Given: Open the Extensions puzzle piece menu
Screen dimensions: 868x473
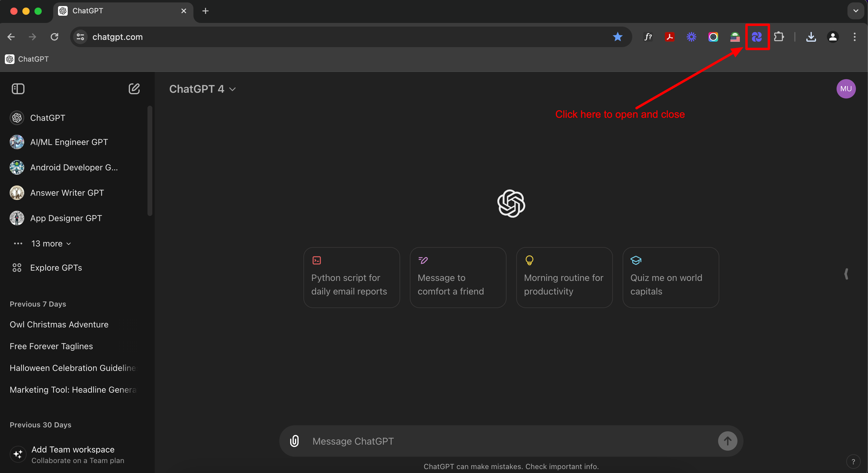Looking at the screenshot, I should [779, 37].
